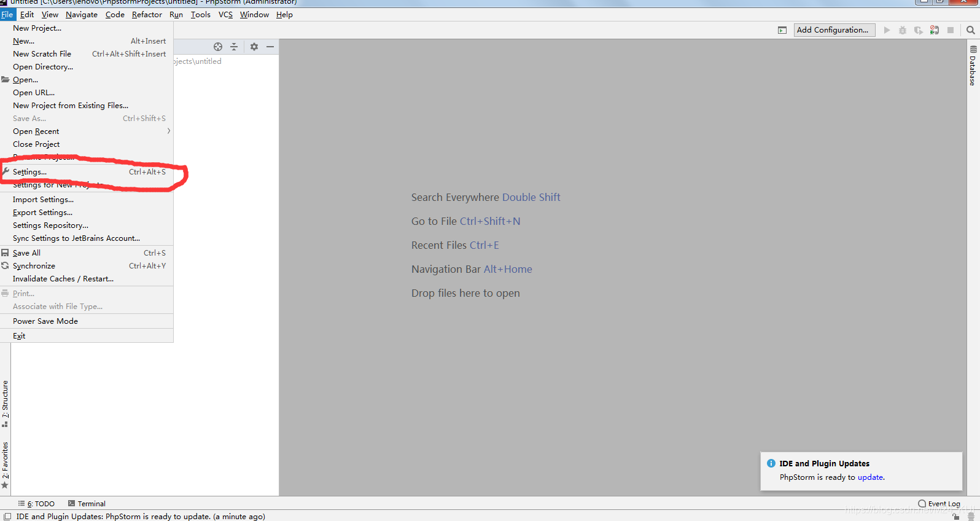Toggle Power Save Mode menu entry
This screenshot has height=521, width=980.
(87, 321)
